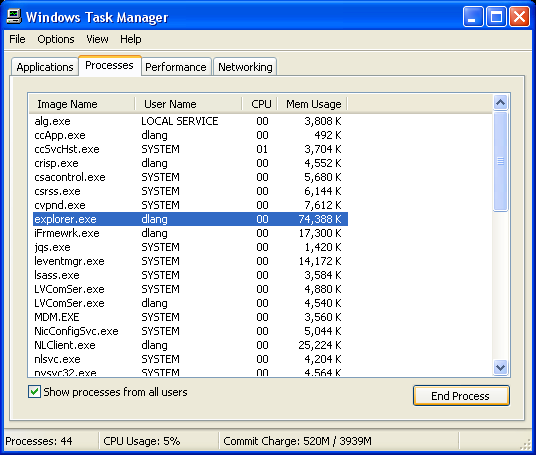Viewport: 536px width, 455px height.
Task: Sort by User Name column header
Action: [x=188, y=104]
